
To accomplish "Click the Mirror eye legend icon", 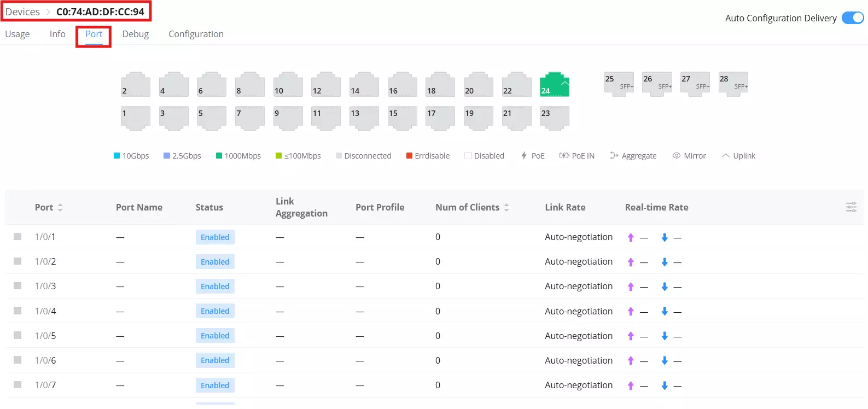I will coord(677,156).
